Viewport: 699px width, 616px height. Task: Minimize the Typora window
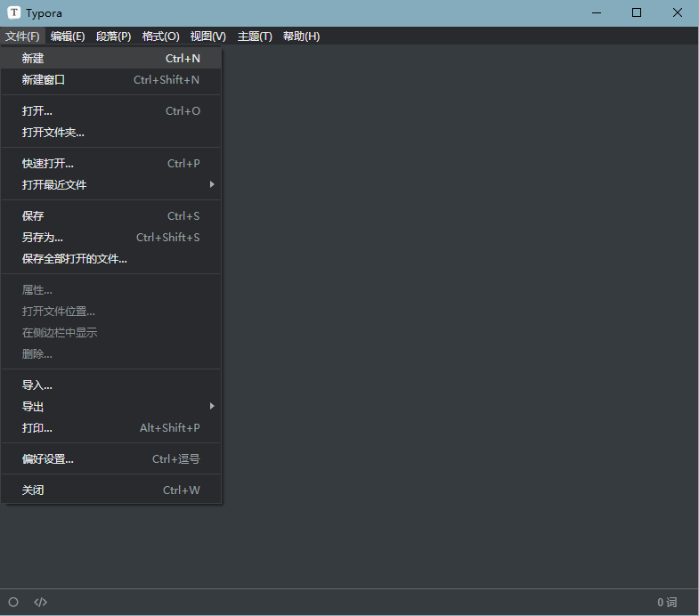tap(597, 13)
